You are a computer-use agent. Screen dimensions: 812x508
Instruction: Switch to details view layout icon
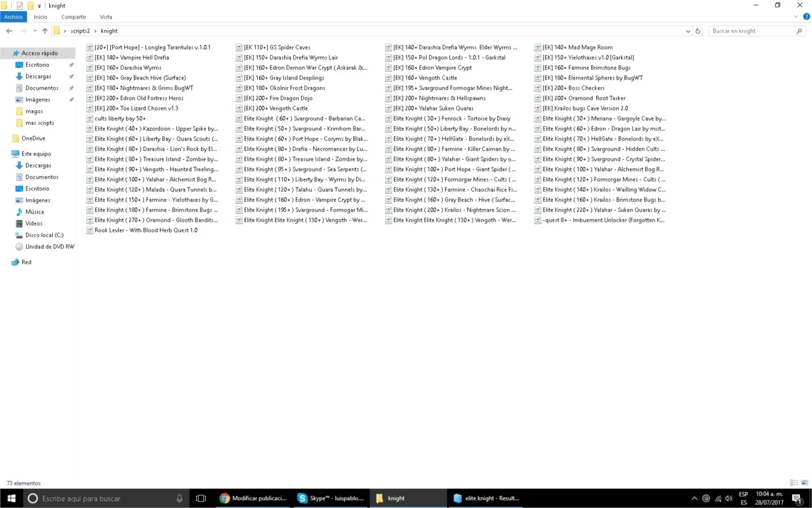pyautogui.click(x=793, y=483)
